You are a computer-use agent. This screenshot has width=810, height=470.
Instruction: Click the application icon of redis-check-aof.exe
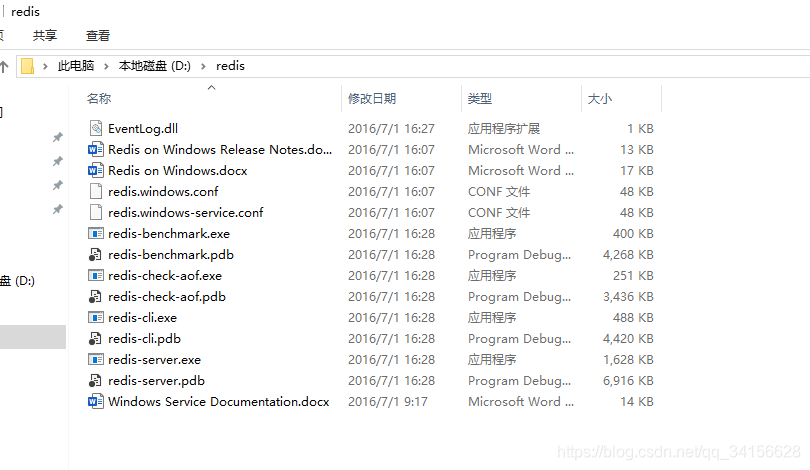(x=96, y=275)
